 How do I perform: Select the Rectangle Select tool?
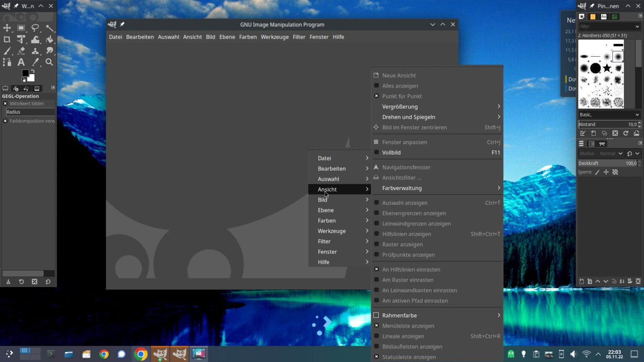point(21,28)
